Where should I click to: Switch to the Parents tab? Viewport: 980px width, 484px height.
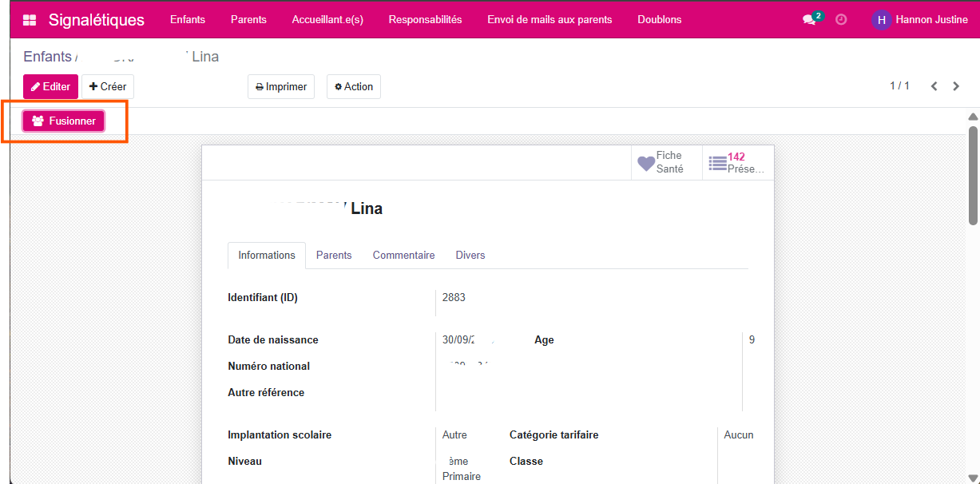[334, 255]
